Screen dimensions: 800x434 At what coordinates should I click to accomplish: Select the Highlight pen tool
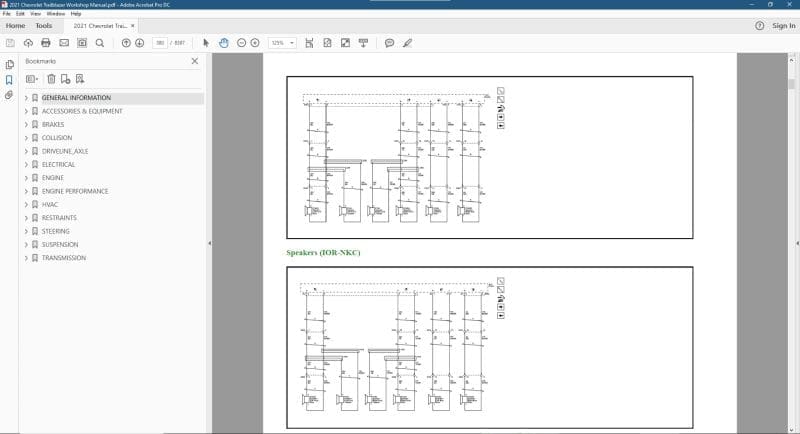[x=407, y=43]
